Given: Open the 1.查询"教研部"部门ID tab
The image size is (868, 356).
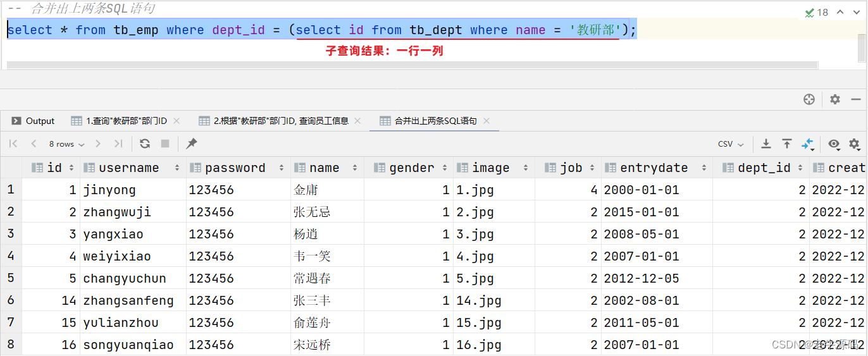Looking at the screenshot, I should click(120, 121).
